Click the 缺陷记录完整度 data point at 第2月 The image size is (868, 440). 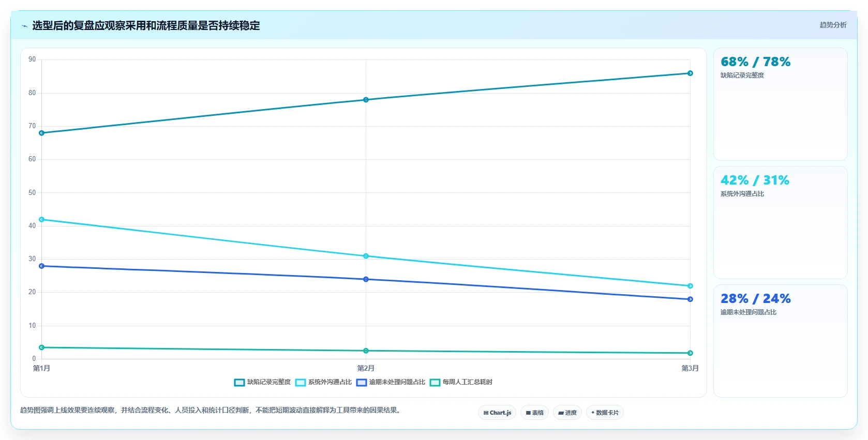[366, 100]
